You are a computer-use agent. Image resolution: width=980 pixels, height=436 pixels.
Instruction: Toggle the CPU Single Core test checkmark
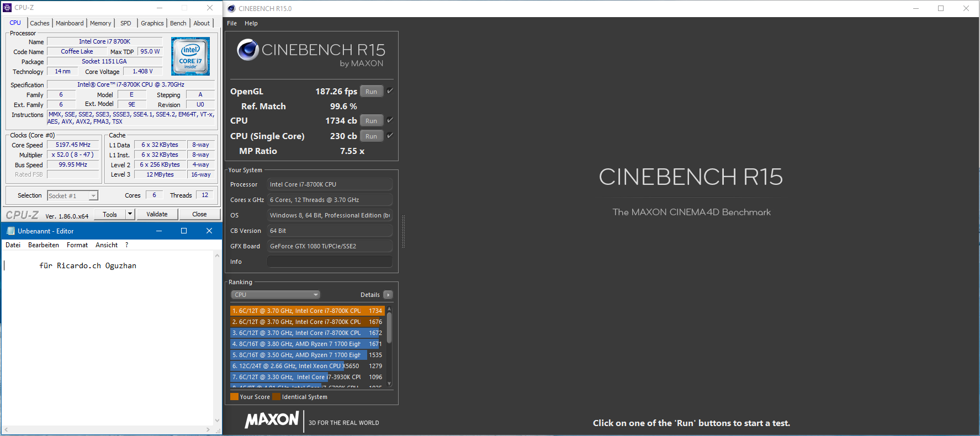coord(390,135)
